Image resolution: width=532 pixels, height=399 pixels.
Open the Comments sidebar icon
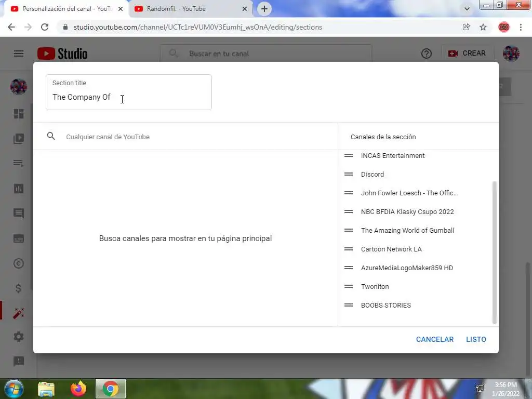click(x=19, y=213)
